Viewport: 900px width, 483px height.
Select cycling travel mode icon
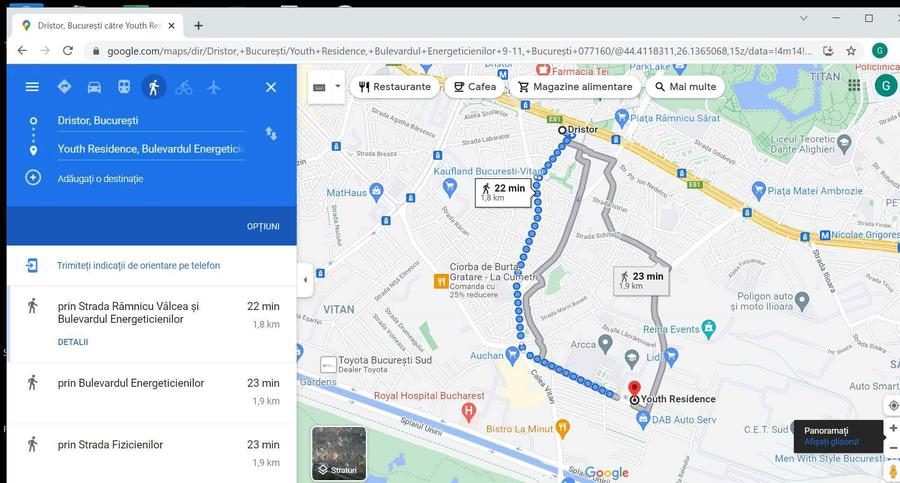183,87
